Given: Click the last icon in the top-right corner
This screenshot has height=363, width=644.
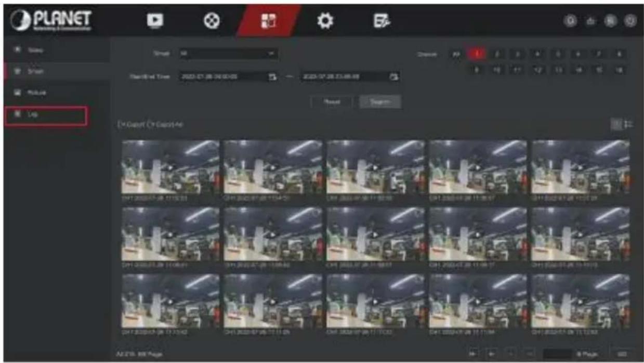Looking at the screenshot, I should [x=630, y=20].
